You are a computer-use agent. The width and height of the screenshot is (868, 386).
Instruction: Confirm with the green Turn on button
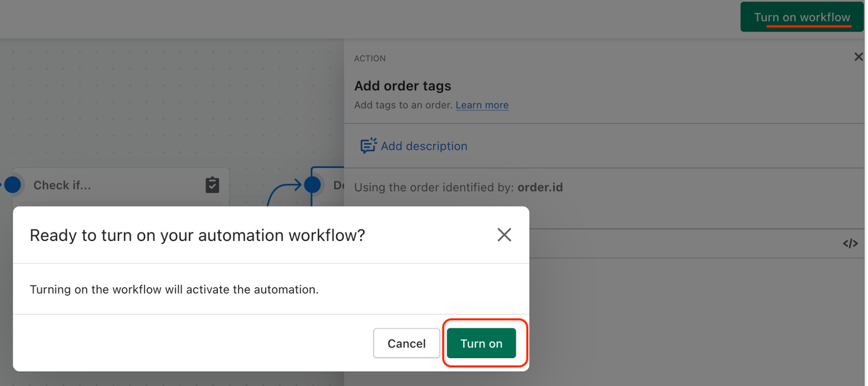click(x=481, y=343)
